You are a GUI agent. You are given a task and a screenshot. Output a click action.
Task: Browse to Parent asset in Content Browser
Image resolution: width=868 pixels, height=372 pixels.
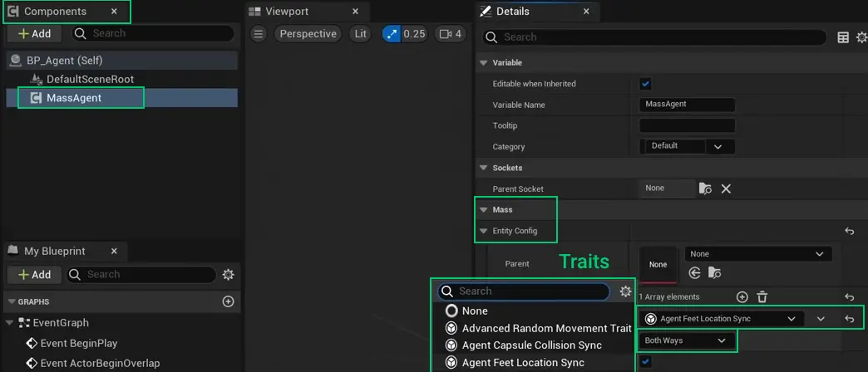[715, 272]
